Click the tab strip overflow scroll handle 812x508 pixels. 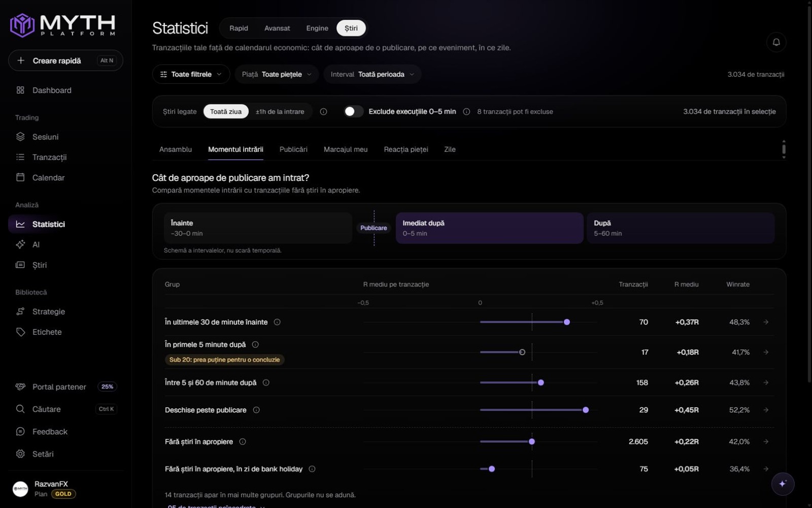tap(784, 149)
